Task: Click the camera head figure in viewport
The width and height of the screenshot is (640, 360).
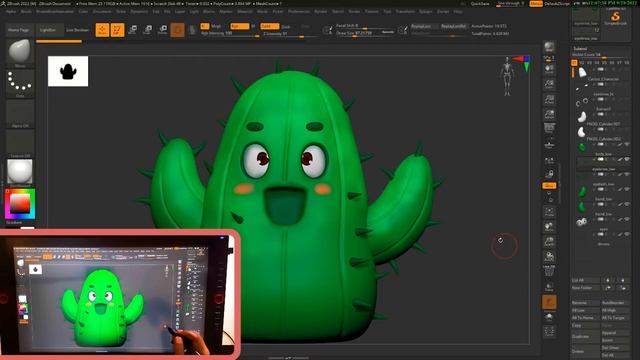Action: pyautogui.click(x=507, y=76)
